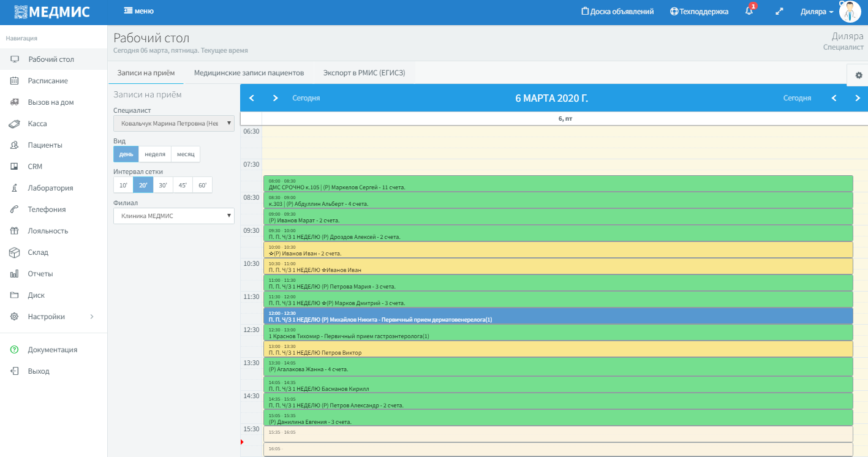Go to next day with left-side forward arrow
The image size is (868, 457).
[276, 98]
